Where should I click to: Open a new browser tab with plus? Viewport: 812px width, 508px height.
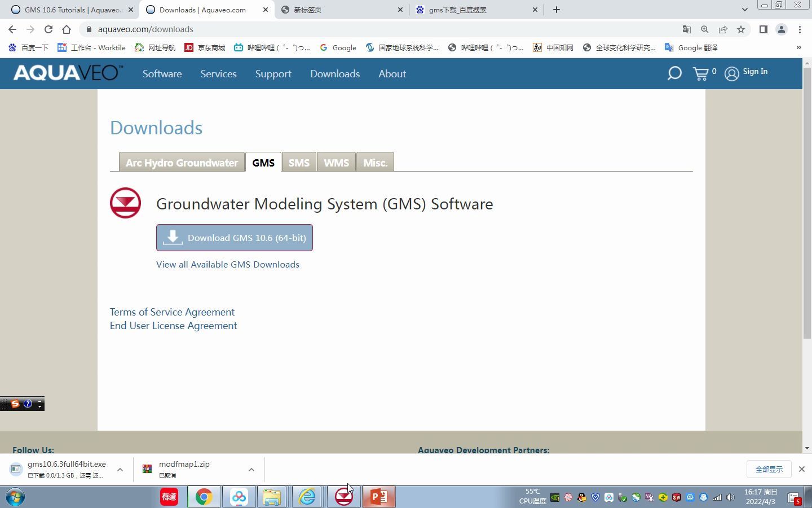[x=557, y=10]
